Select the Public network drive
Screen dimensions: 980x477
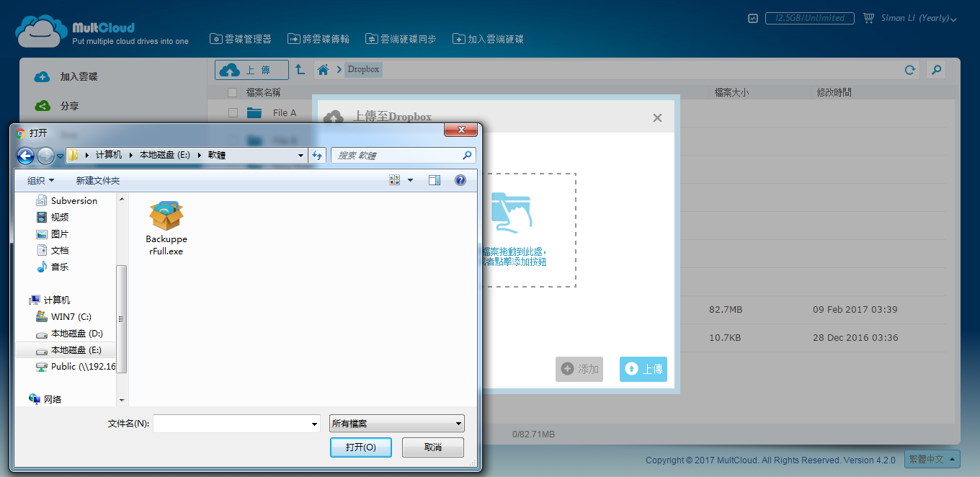pos(76,366)
